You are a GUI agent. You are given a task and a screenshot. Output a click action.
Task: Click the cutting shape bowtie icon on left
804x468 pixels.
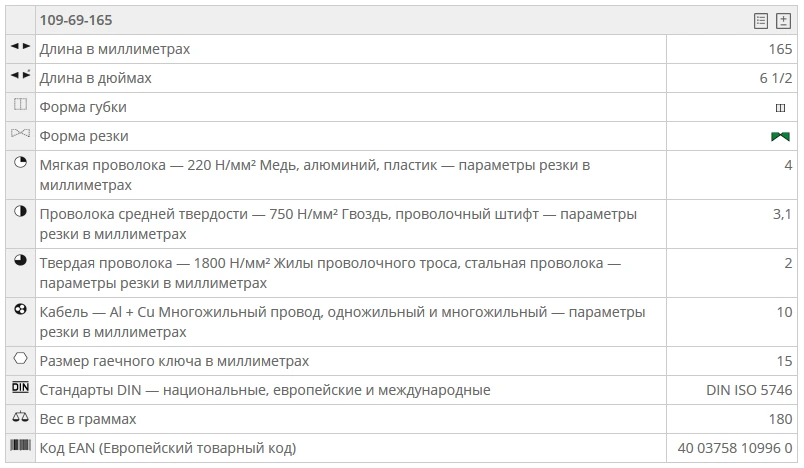coord(20,134)
